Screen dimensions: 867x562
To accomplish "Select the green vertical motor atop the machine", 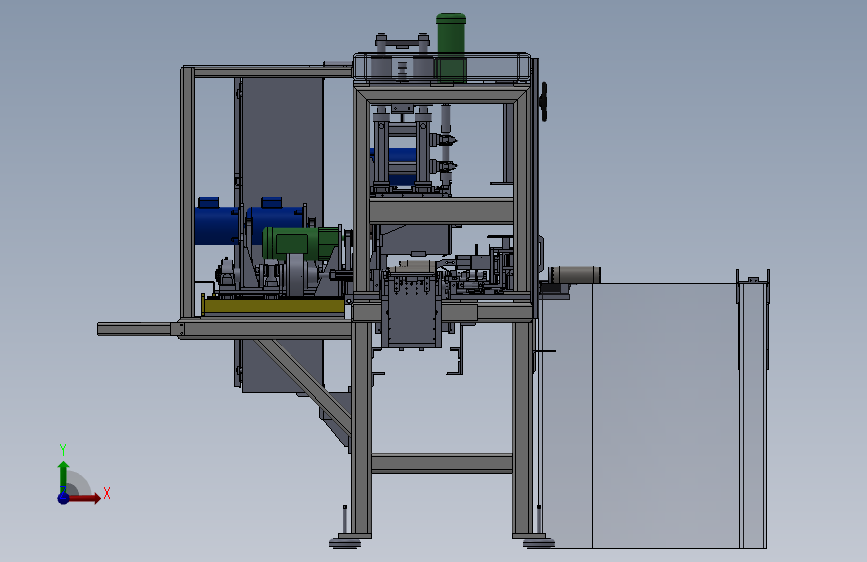I will (x=451, y=48).
